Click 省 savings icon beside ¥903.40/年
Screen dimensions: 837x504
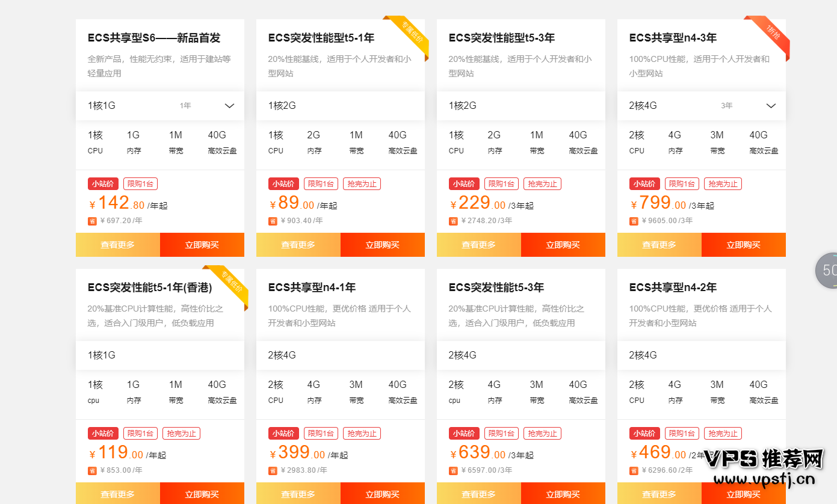coord(273,221)
